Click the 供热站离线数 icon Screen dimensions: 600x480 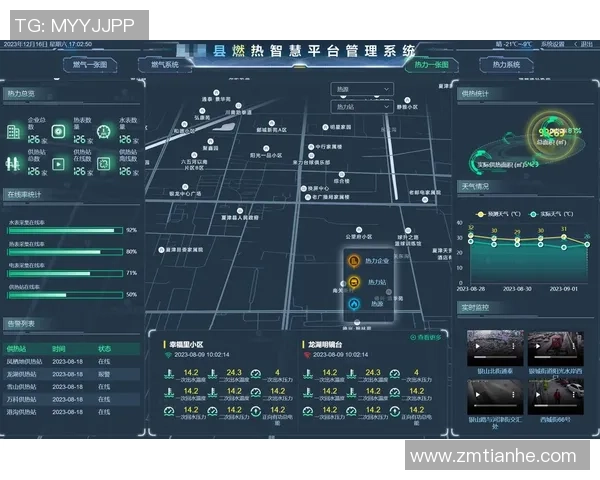tap(104, 163)
